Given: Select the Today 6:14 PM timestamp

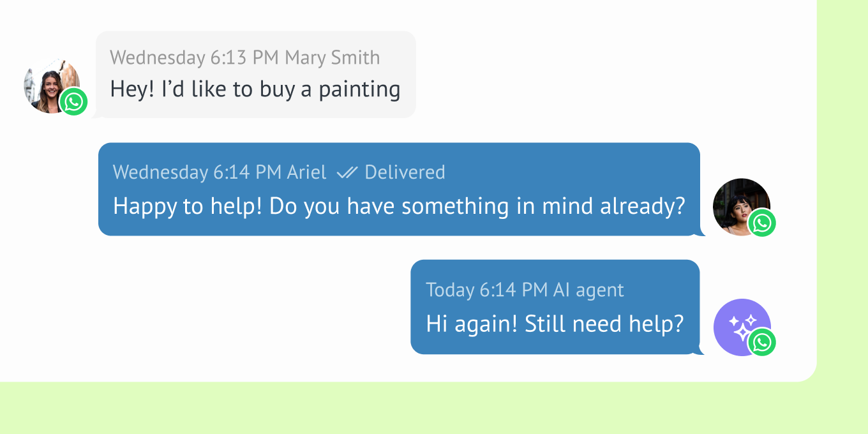Looking at the screenshot, I should pyautogui.click(x=486, y=290).
